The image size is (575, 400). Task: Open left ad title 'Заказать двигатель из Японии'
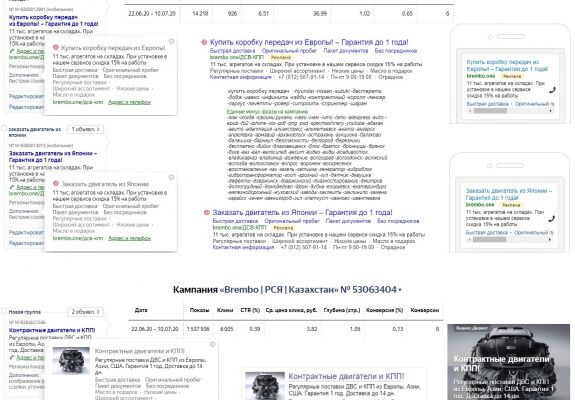coord(53,157)
